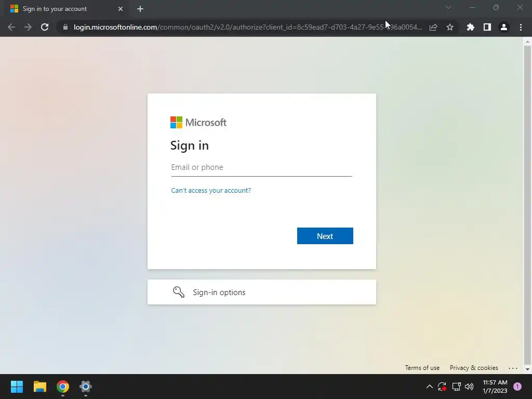Open Terms of use link

[422, 368]
